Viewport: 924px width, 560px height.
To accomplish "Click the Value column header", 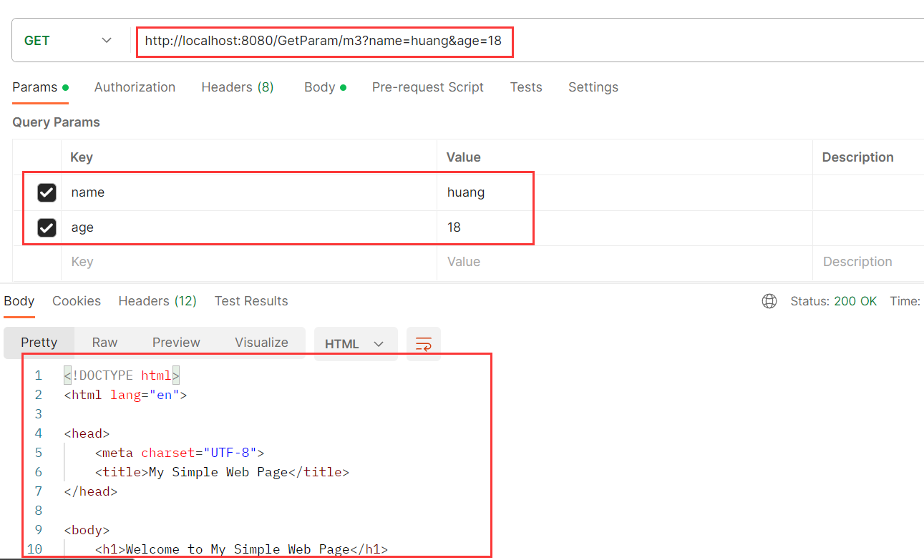I will click(x=464, y=157).
